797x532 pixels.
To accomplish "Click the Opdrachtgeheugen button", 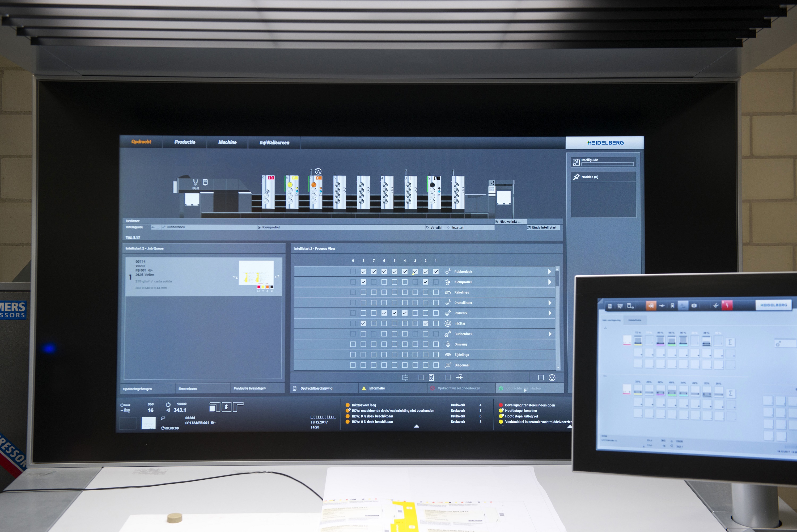I will 148,389.
